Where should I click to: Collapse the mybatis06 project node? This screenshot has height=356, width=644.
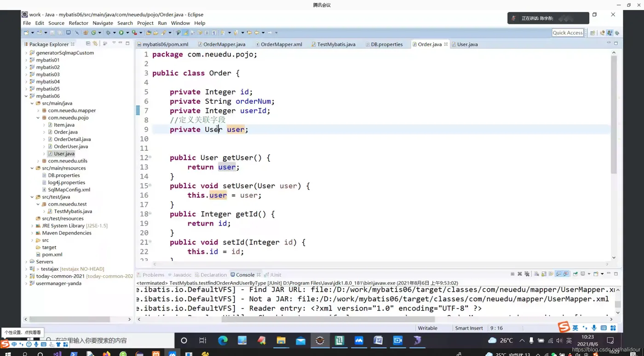click(26, 96)
